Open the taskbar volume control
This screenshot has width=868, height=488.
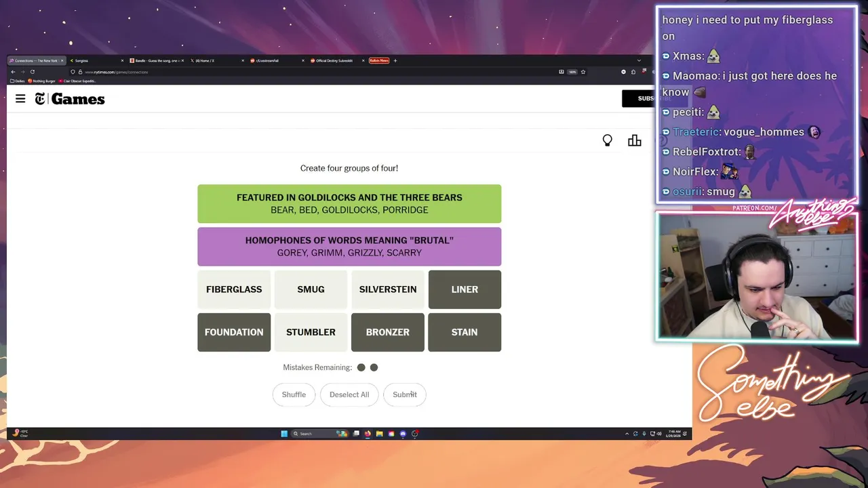[659, 434]
